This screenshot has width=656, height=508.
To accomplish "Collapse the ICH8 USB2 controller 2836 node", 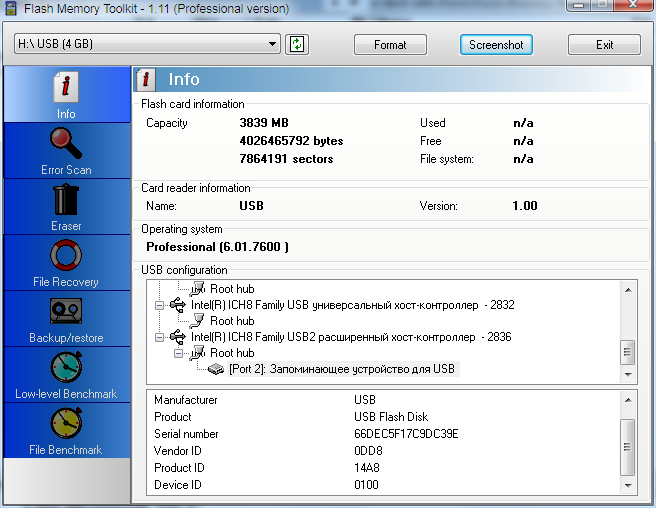I will click(x=159, y=337).
